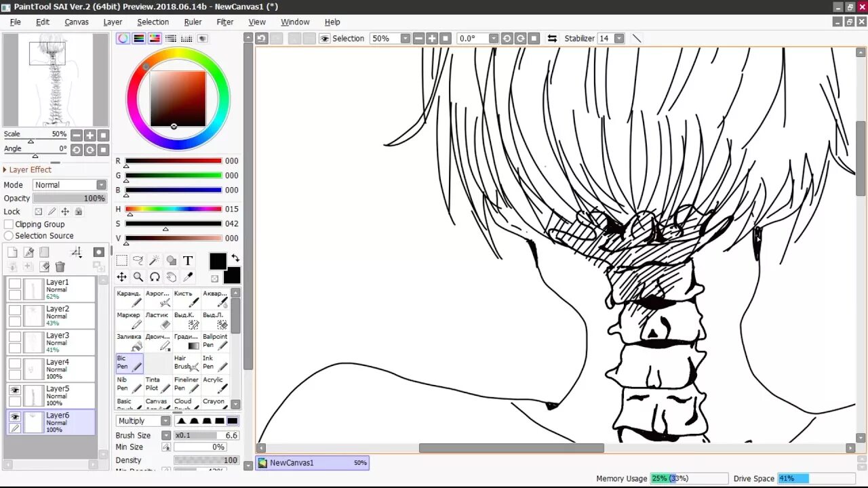Show Layer3 via its visibility box
Image resolution: width=868 pixels, height=488 pixels.
click(x=15, y=337)
